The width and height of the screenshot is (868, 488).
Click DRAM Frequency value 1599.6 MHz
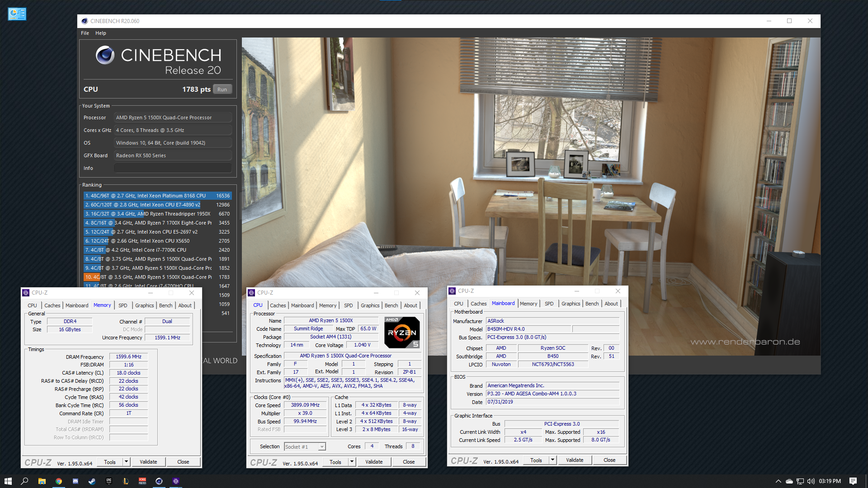[x=128, y=357]
